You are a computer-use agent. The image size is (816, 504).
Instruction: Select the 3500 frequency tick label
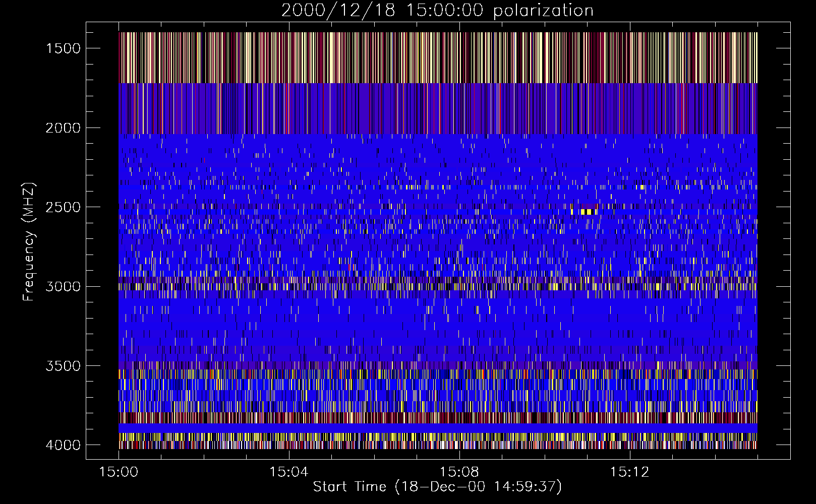[x=63, y=366]
